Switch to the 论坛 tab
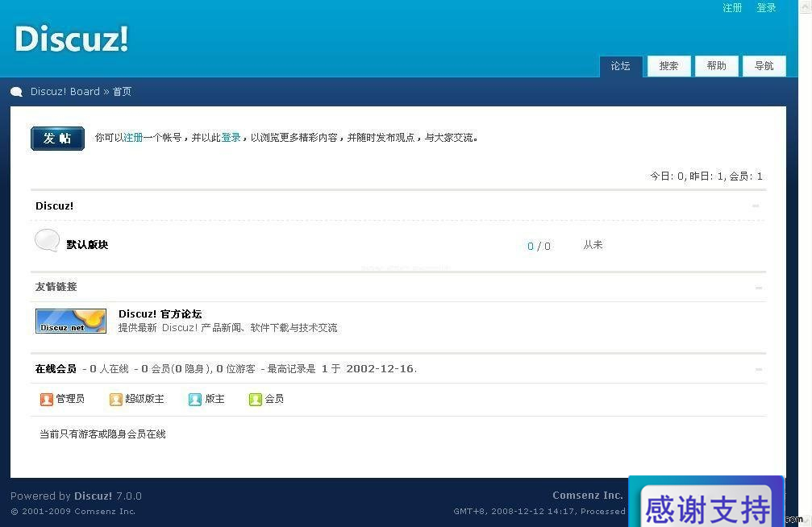The image size is (812, 527). pos(621,66)
